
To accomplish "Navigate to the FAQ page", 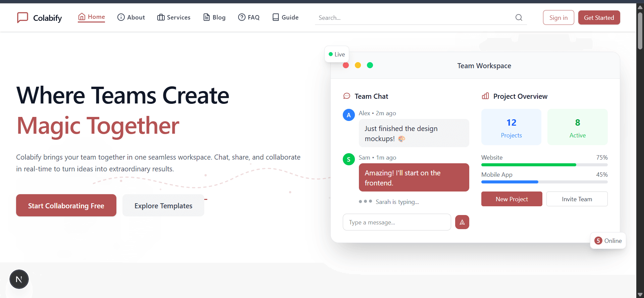I will pos(249,17).
